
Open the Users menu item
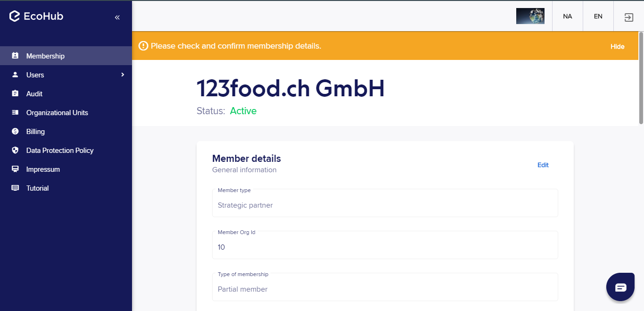point(66,75)
